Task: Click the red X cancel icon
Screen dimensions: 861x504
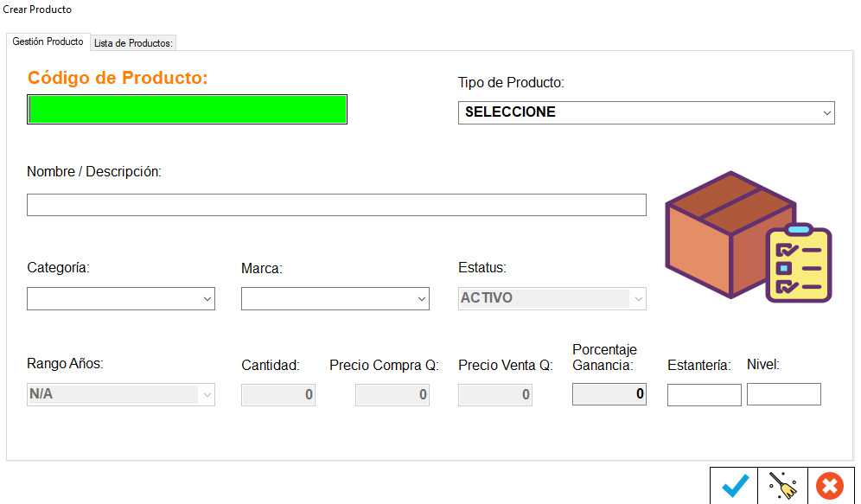Action: coord(830,486)
